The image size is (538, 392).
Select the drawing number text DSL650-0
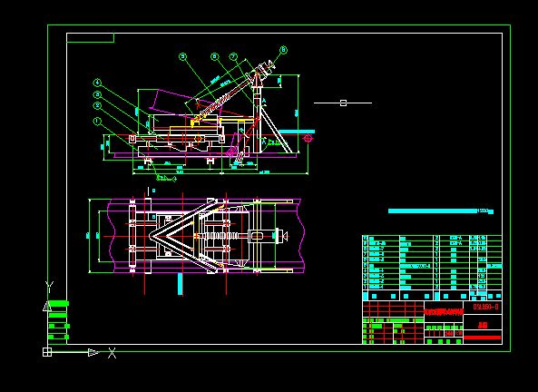485,307
